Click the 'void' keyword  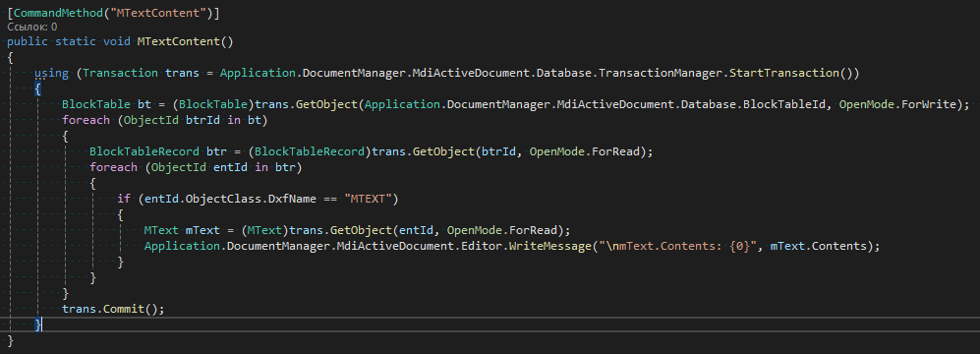tap(117, 41)
